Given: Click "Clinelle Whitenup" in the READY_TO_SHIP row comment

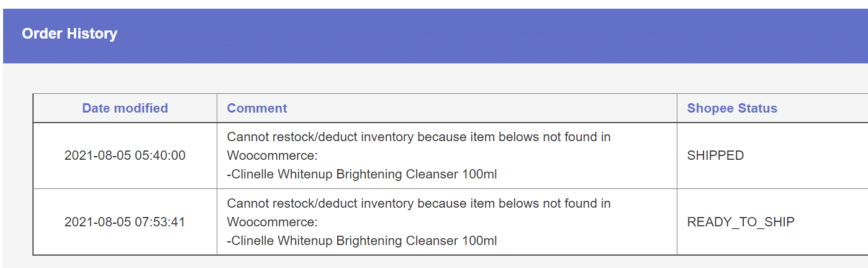Looking at the screenshot, I should 281,241.
